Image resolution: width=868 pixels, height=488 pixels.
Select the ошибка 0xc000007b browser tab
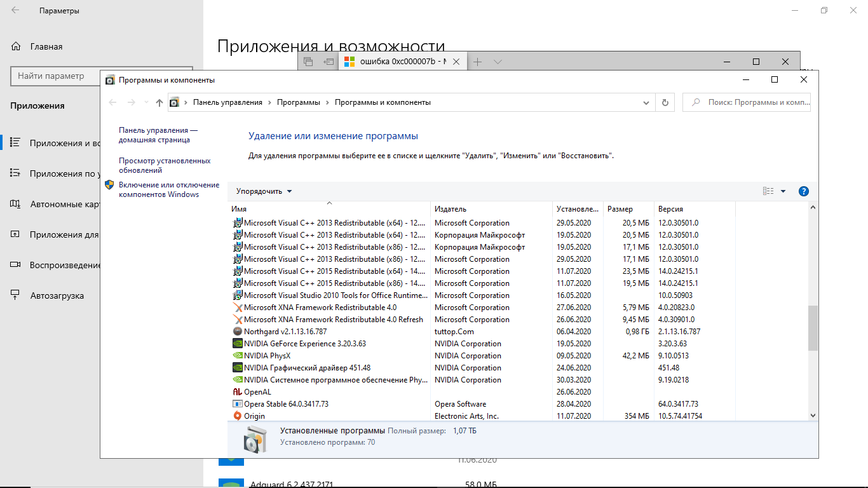[402, 62]
